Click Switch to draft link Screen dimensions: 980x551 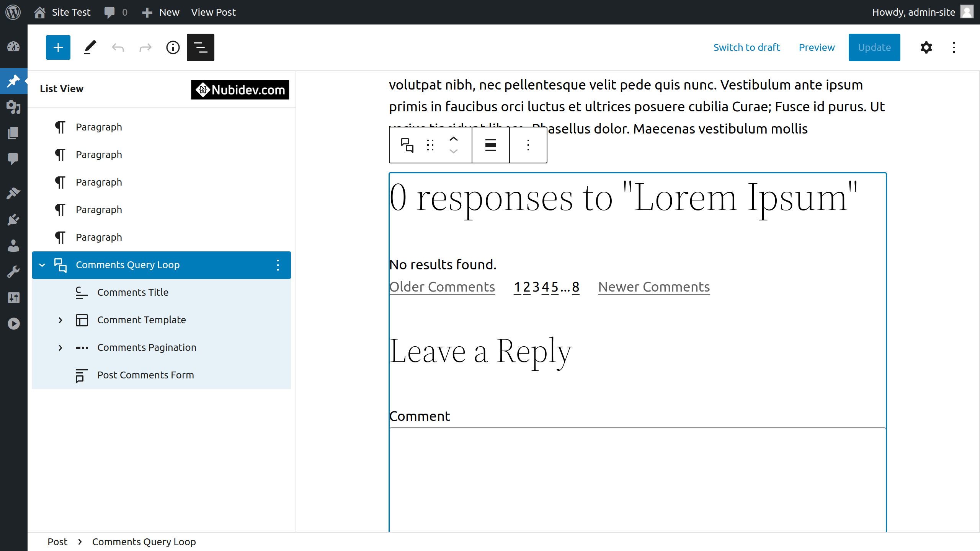coord(746,47)
